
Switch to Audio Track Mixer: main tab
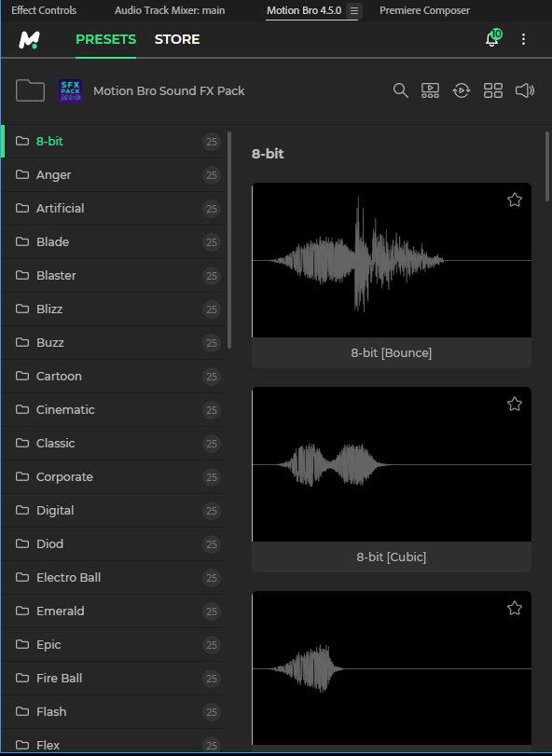click(170, 10)
